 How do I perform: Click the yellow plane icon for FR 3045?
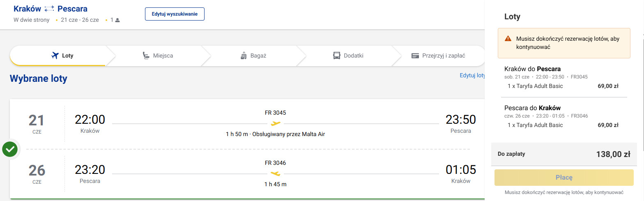[x=276, y=123]
